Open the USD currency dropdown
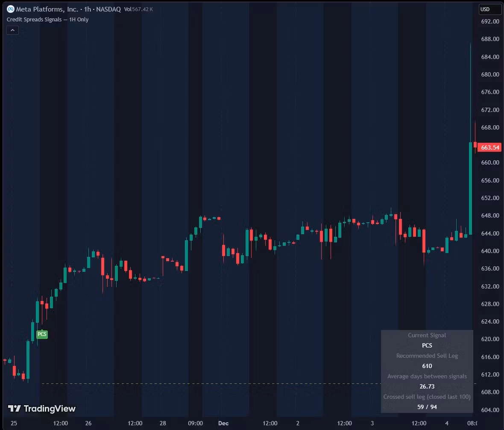 [x=489, y=9]
